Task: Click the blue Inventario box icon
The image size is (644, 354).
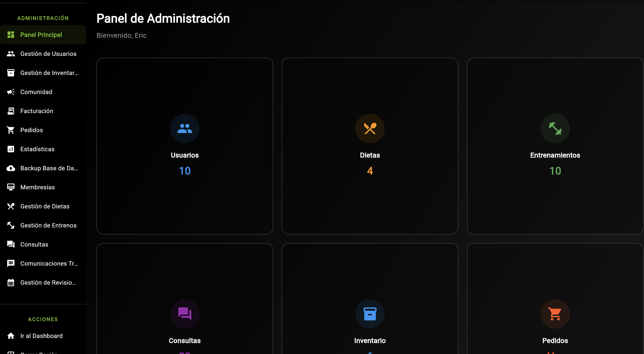Action: tap(370, 314)
